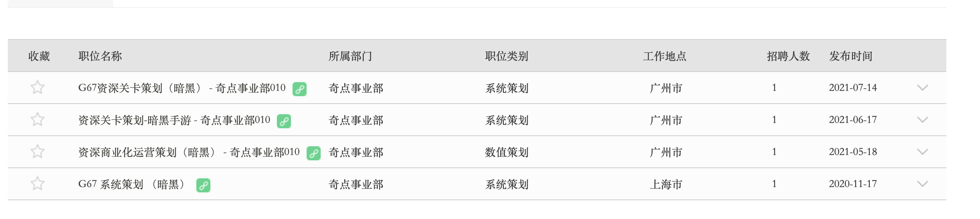The image size is (980, 219).
Task: Click link icon next to 资深商业化运营策划
Action: coord(314,153)
